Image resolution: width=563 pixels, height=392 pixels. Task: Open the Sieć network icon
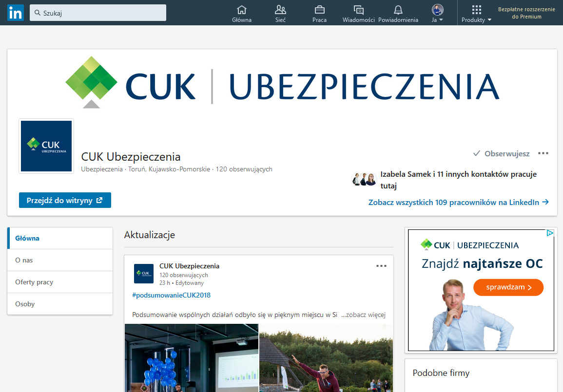(x=280, y=10)
